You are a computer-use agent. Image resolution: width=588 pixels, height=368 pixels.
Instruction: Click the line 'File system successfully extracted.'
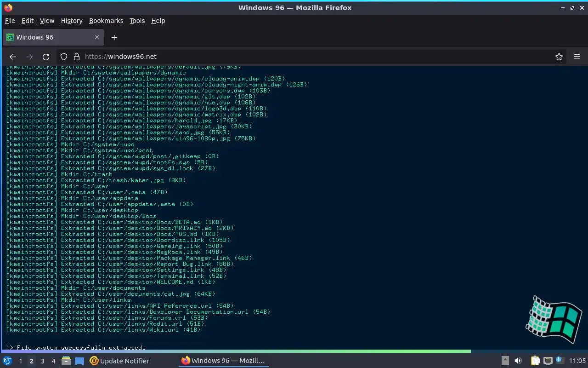point(76,348)
